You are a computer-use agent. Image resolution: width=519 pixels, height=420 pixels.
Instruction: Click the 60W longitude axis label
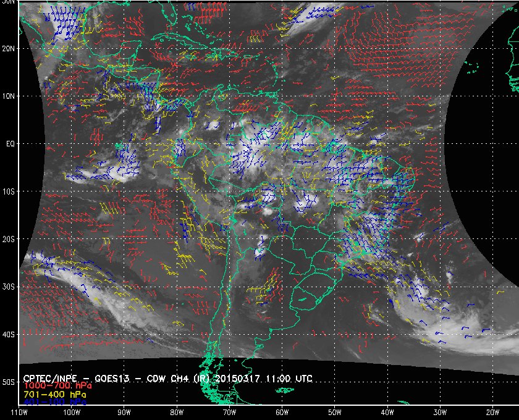pos(282,413)
